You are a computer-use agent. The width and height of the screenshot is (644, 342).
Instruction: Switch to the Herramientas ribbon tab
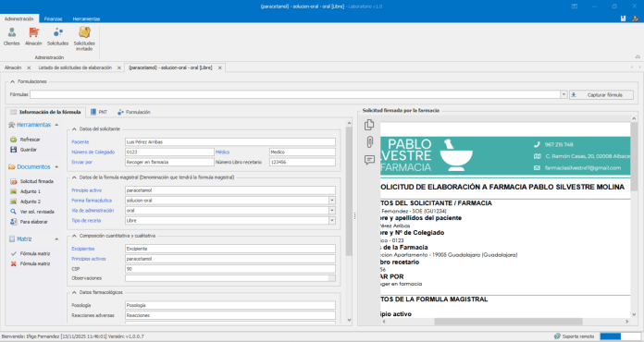(86, 18)
